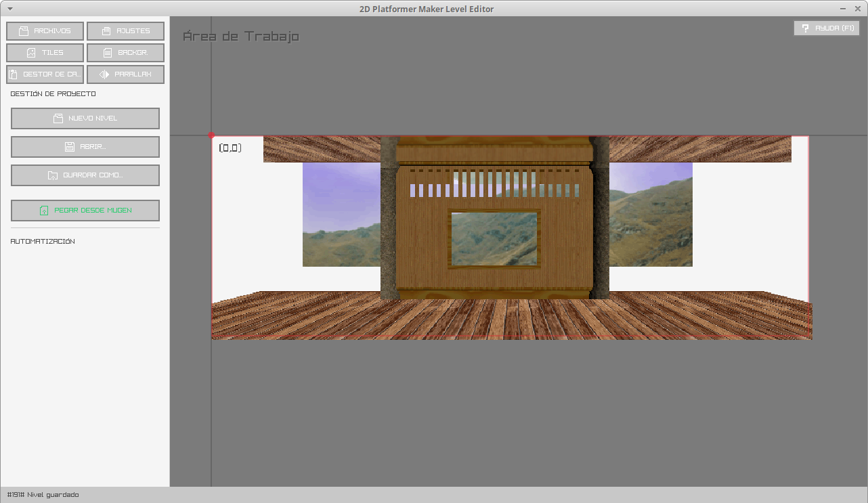Open the BACKGR. tab

(125, 53)
